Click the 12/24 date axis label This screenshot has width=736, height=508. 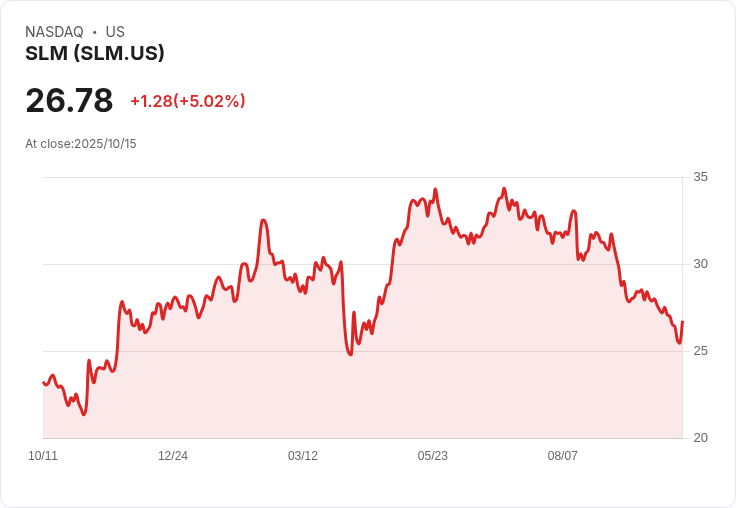(173, 455)
